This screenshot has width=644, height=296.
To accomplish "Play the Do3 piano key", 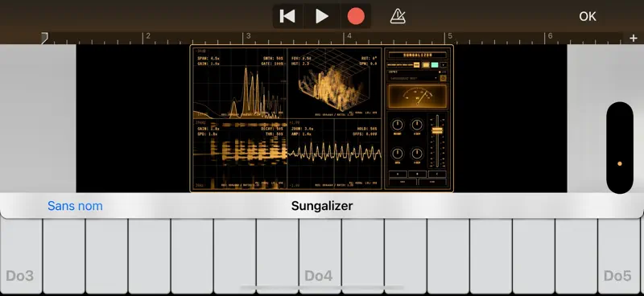I will (x=22, y=256).
